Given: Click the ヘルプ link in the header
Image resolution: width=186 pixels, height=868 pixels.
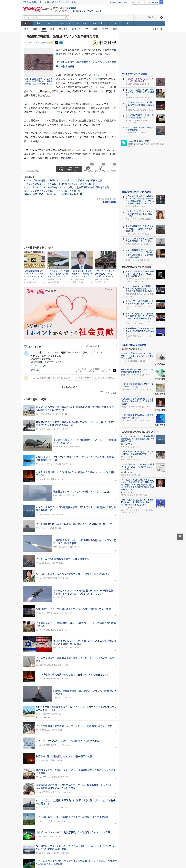Looking at the screenshot, I should (127, 2).
